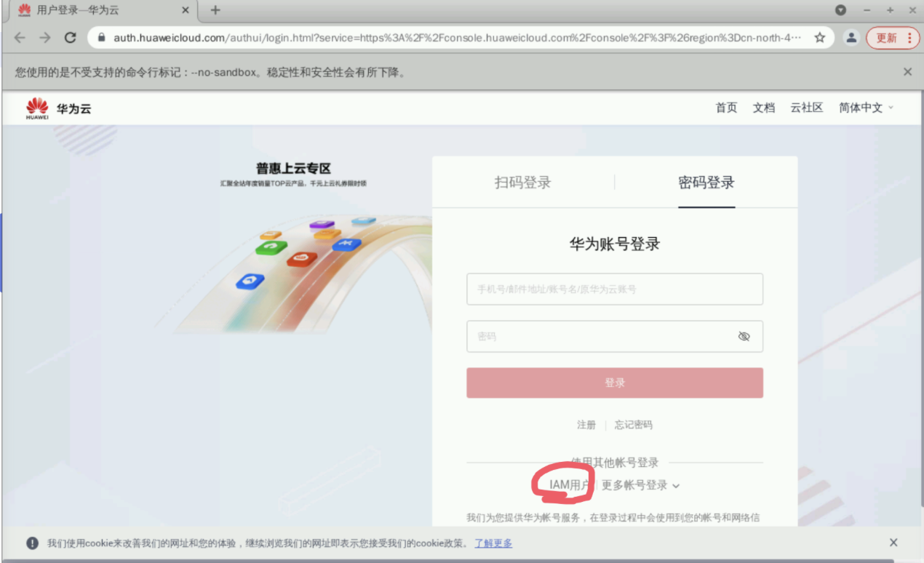The width and height of the screenshot is (924, 563).
Task: Bookmark this page with the star icon
Action: (819, 38)
